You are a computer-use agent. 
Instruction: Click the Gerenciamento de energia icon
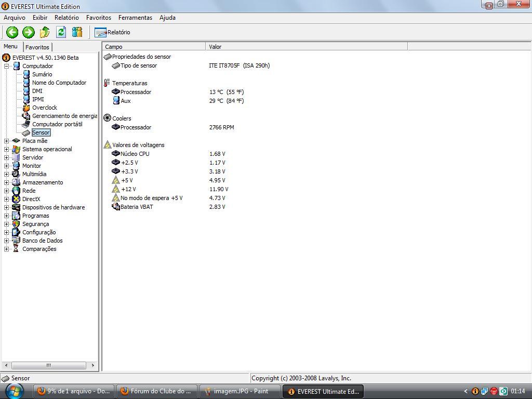point(26,116)
